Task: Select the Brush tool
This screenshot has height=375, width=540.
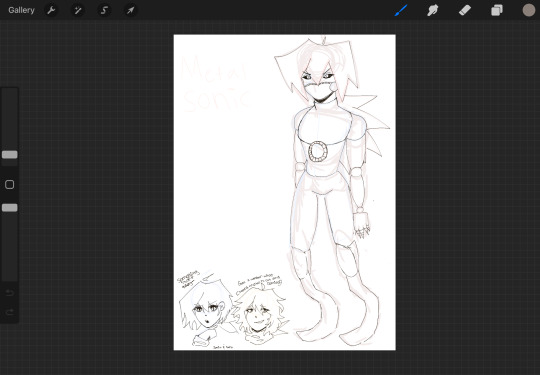Action: tap(401, 10)
